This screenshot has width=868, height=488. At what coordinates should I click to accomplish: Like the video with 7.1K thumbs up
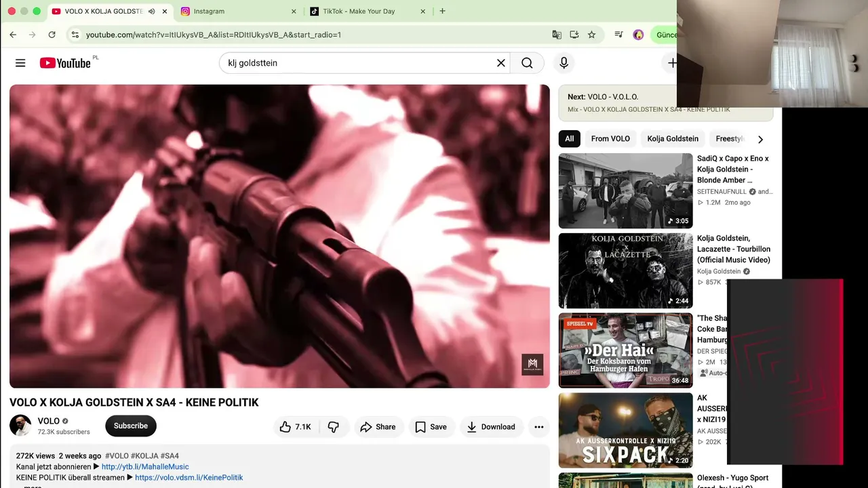click(x=295, y=427)
